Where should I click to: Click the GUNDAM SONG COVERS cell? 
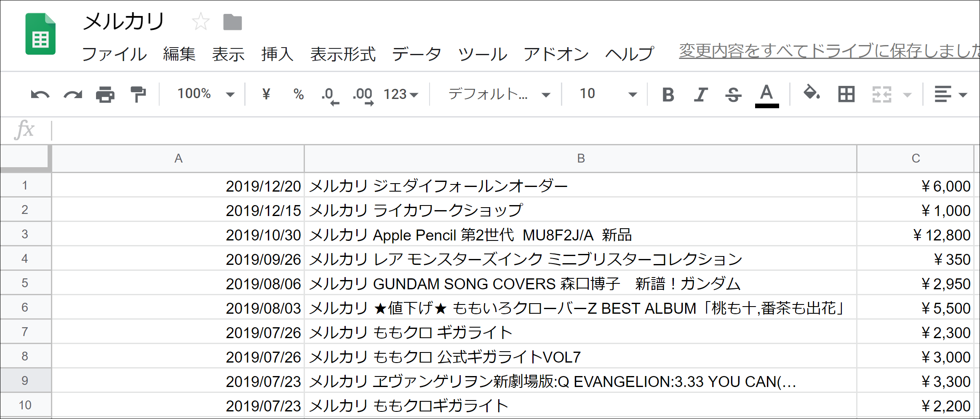click(x=581, y=283)
